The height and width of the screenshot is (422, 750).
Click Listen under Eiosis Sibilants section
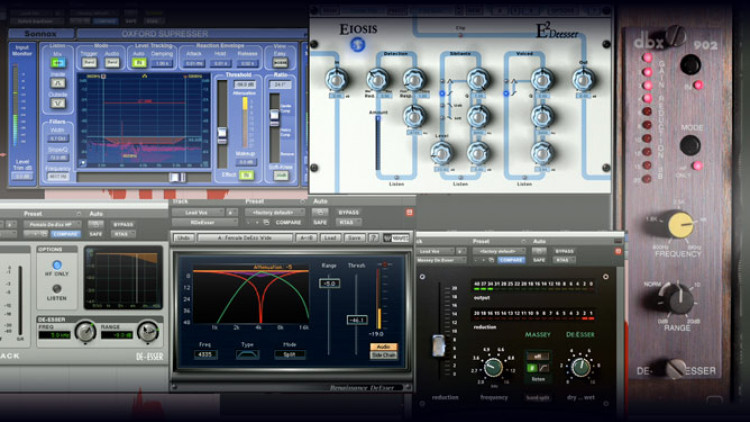pos(460,184)
